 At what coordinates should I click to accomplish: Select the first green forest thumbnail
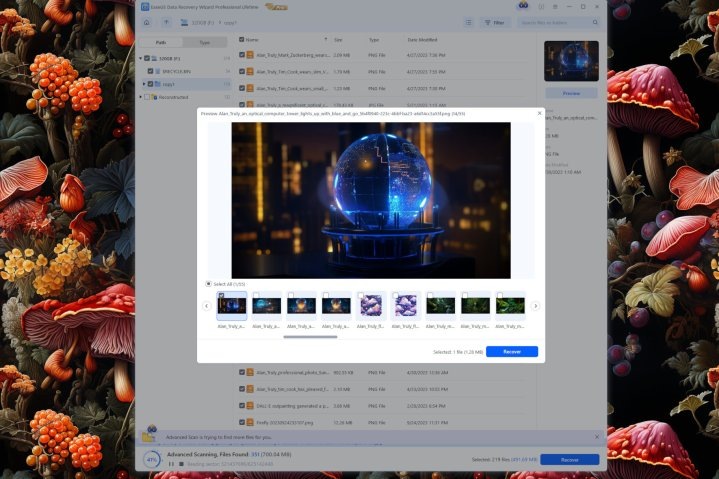[x=441, y=305]
